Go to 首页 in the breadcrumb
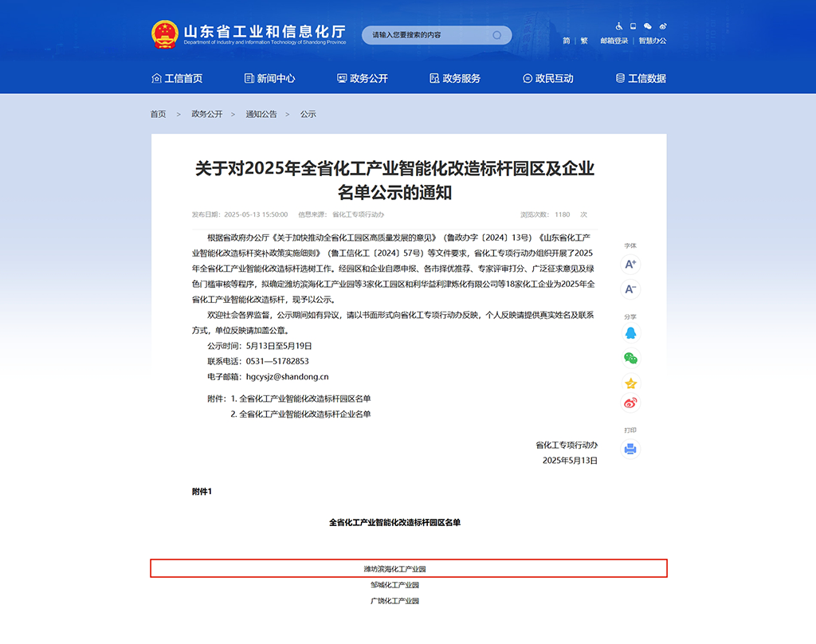The image size is (816, 644). coord(159,114)
